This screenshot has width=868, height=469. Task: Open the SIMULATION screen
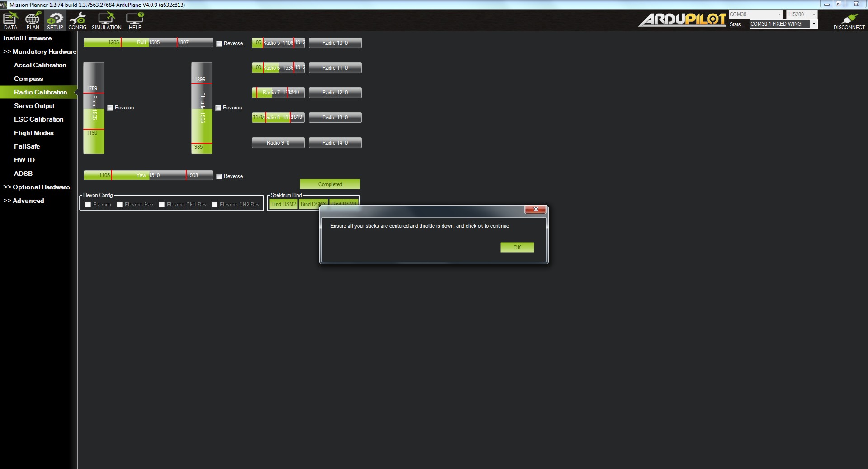[x=106, y=21]
